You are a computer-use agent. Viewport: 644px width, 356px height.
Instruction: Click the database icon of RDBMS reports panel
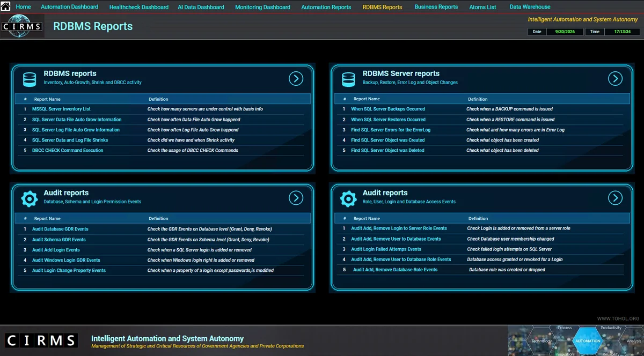pyautogui.click(x=30, y=79)
